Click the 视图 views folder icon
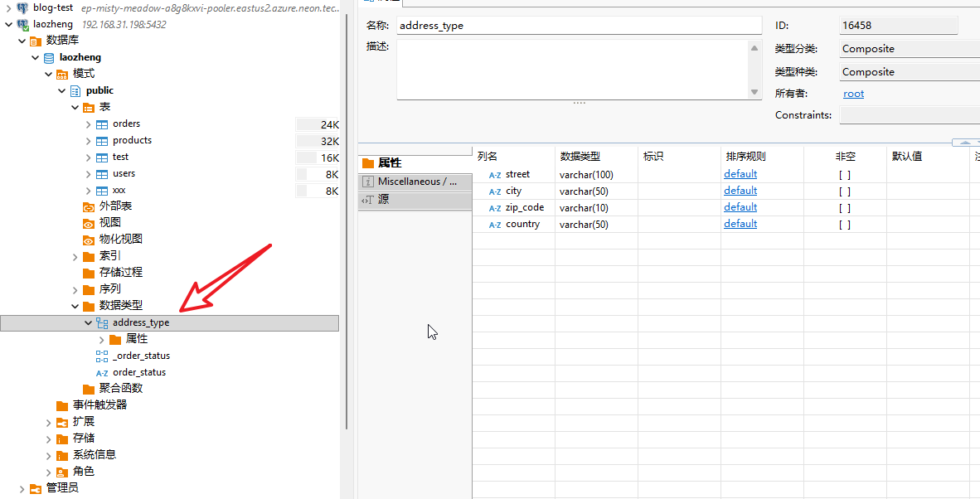The width and height of the screenshot is (980, 499). [89, 223]
